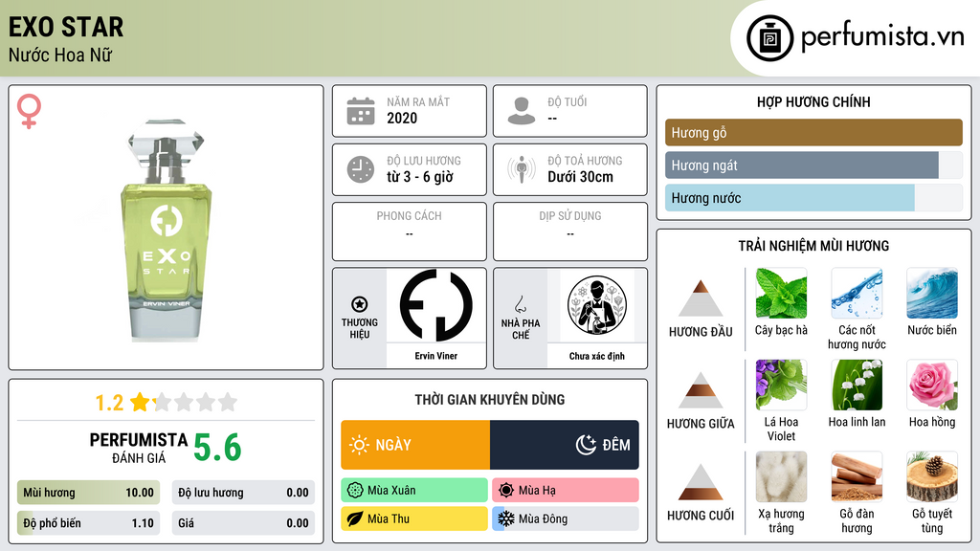Click the moon icon next to Đêm

[x=586, y=445]
